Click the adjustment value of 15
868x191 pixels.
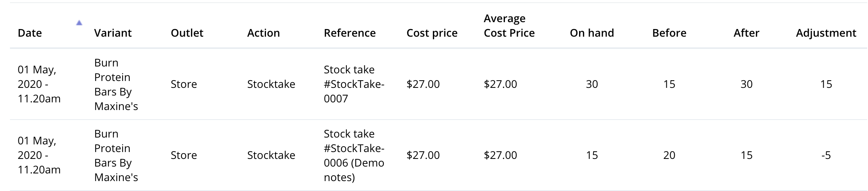tap(826, 84)
